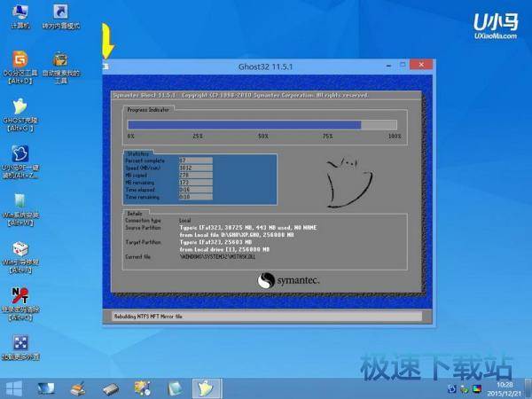
Task: Click the 'from Local file' GHO path line
Action: point(237,235)
